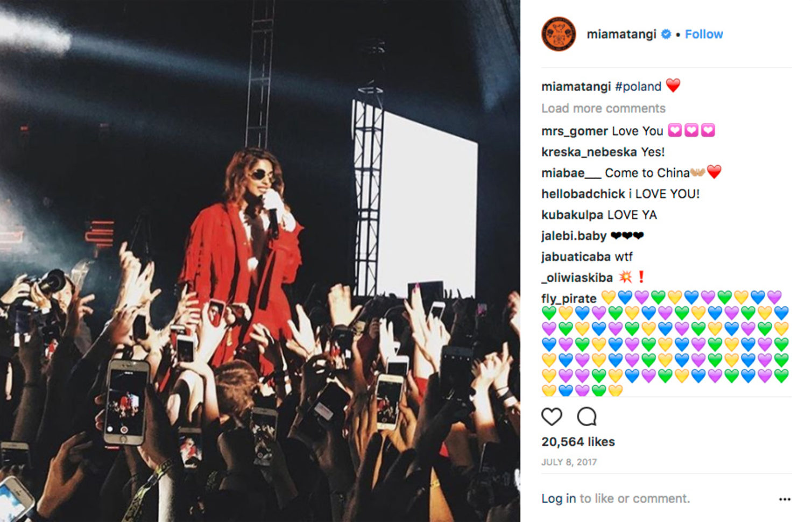Click the blue verified badge
812x522 pixels.
click(x=666, y=34)
